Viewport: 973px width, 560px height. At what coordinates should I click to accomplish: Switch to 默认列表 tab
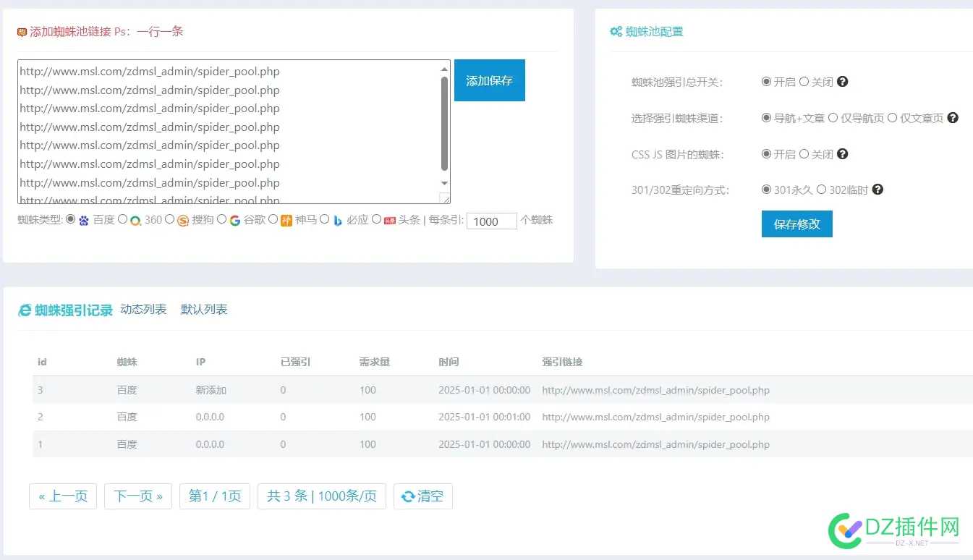coord(204,310)
